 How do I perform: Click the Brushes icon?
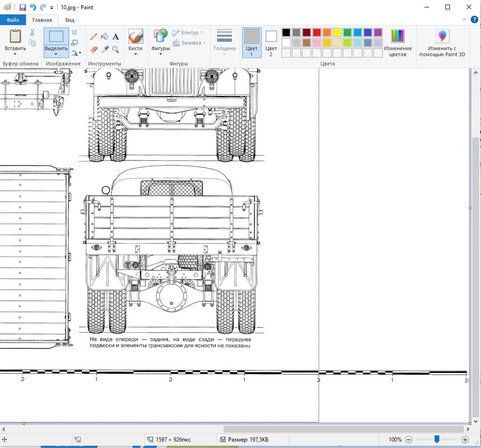(135, 36)
